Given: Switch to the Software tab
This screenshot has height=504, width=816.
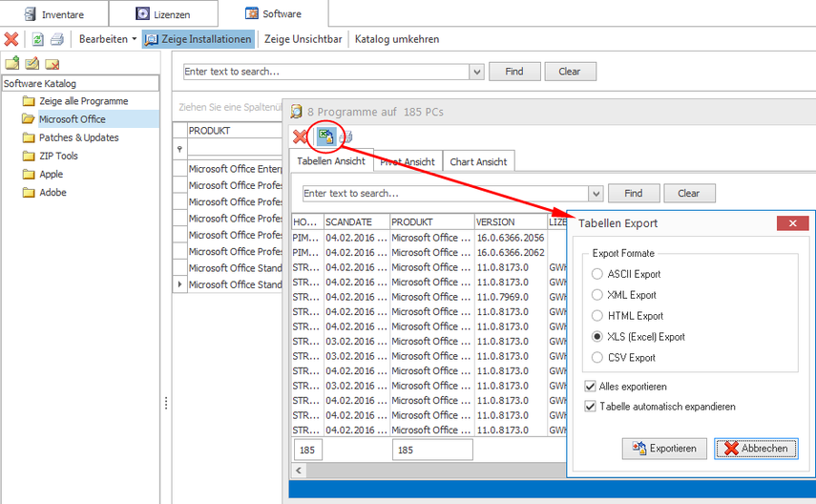Looking at the screenshot, I should pyautogui.click(x=273, y=13).
